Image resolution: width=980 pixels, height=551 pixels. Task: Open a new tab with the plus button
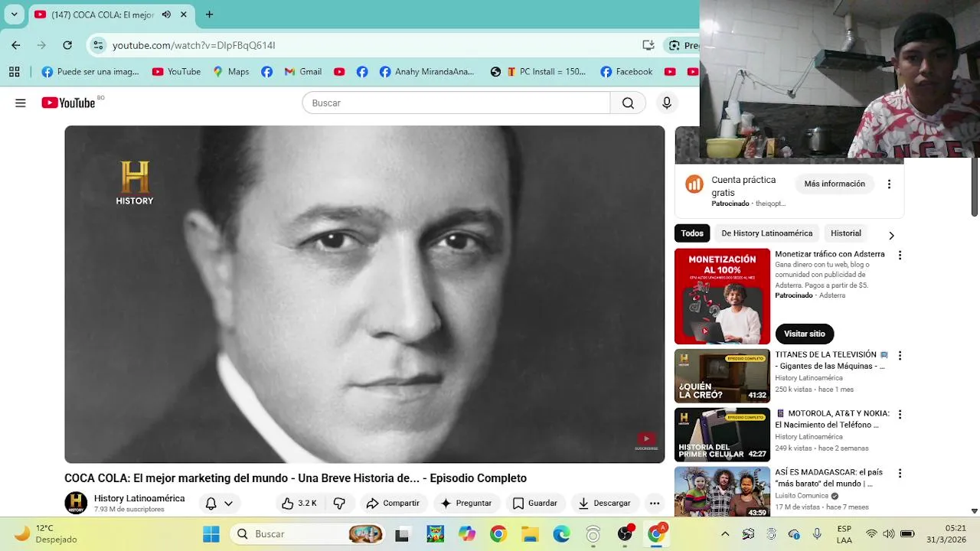tap(209, 15)
